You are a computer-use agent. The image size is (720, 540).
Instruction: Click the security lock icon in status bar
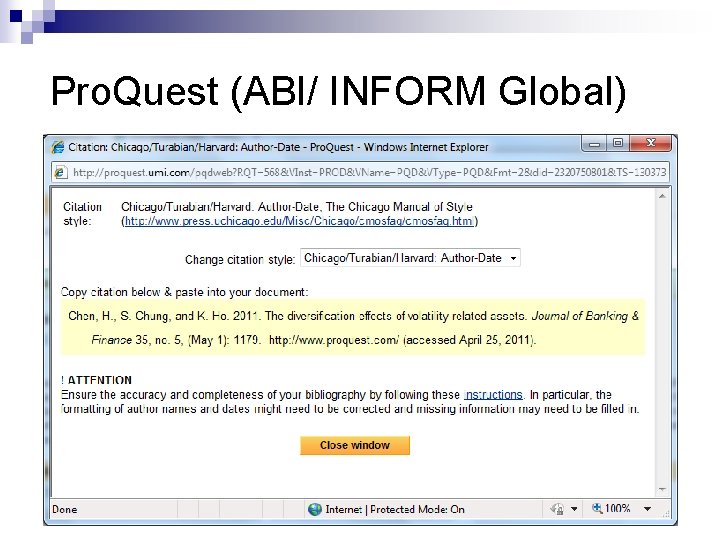point(557,509)
